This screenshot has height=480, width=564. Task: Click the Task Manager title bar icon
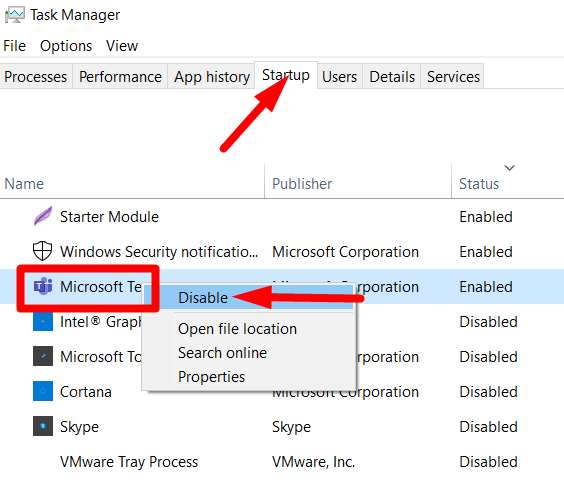pos(14,15)
